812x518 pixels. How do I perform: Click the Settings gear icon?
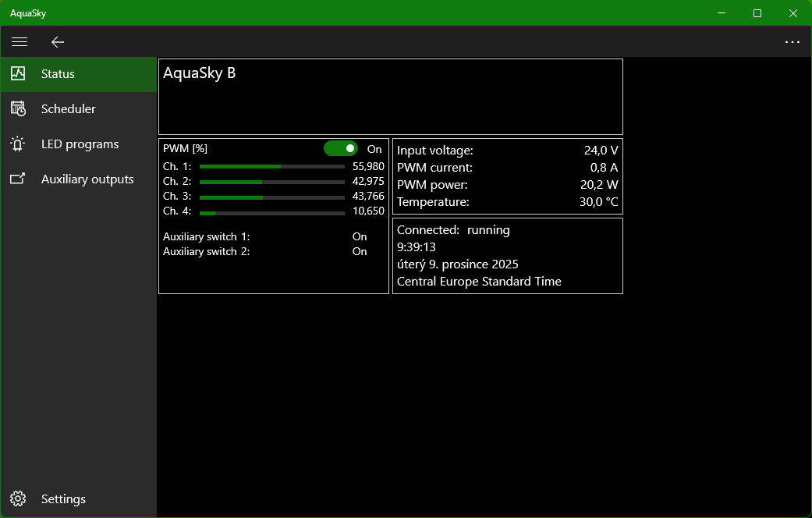[x=18, y=498]
